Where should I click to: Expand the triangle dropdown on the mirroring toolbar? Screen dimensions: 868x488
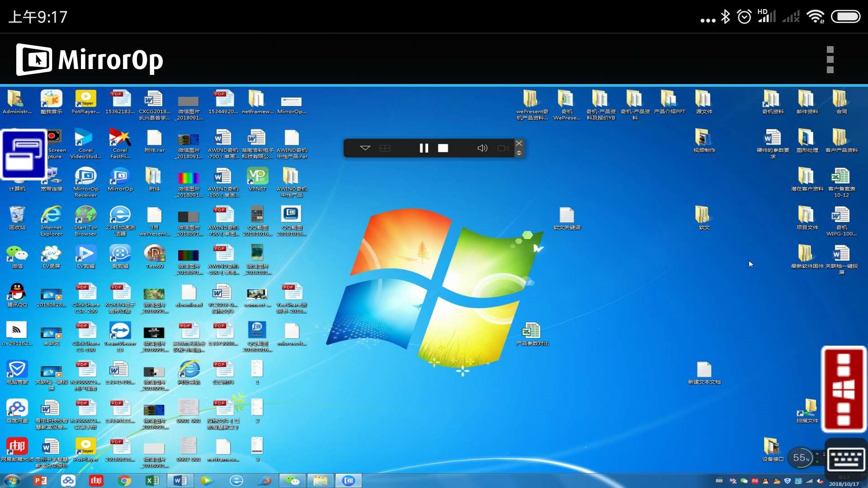click(365, 148)
